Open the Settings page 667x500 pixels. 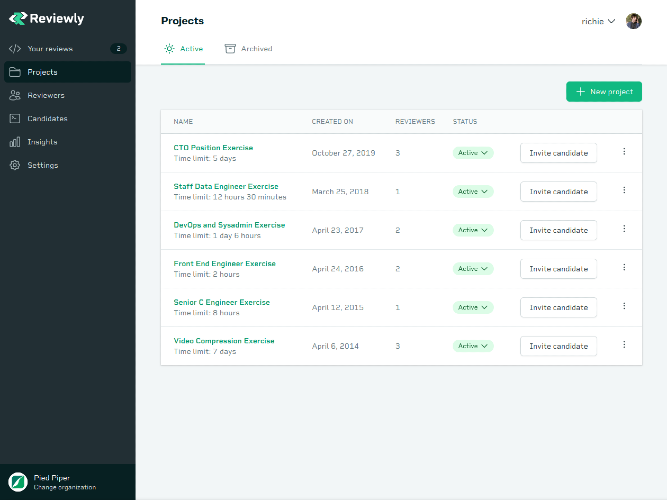68,165
